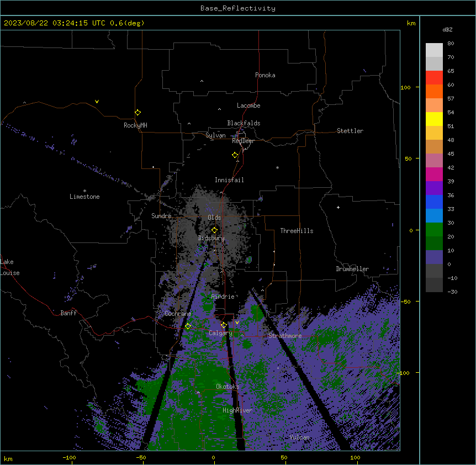Viewport: 476px width, 465px height.
Task: Click the RedDeer label
Action: click(244, 141)
